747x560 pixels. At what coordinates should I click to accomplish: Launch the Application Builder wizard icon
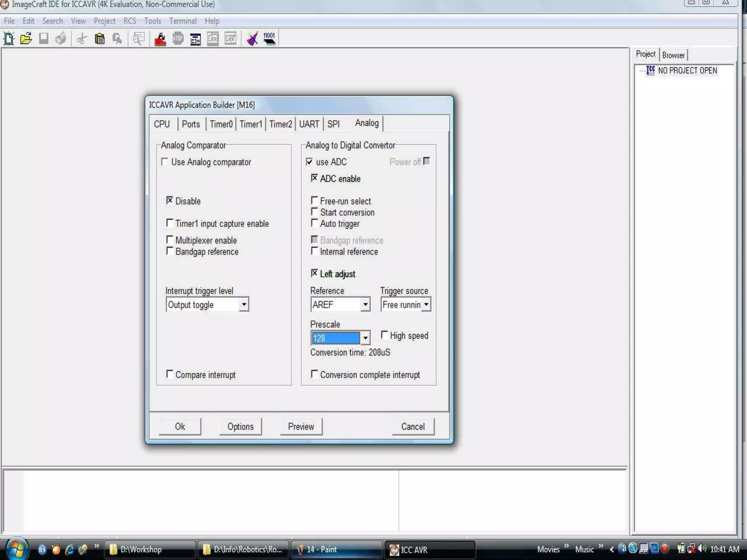tap(252, 39)
